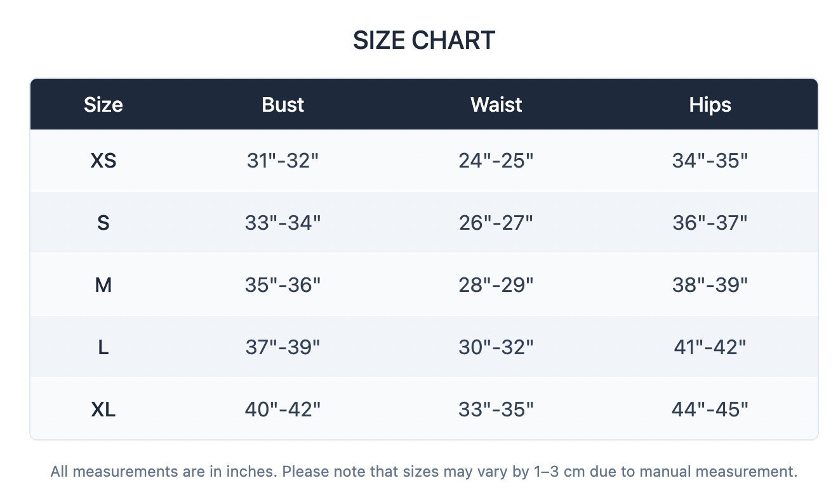Click the Hips column header
838x504 pixels.
pos(710,105)
